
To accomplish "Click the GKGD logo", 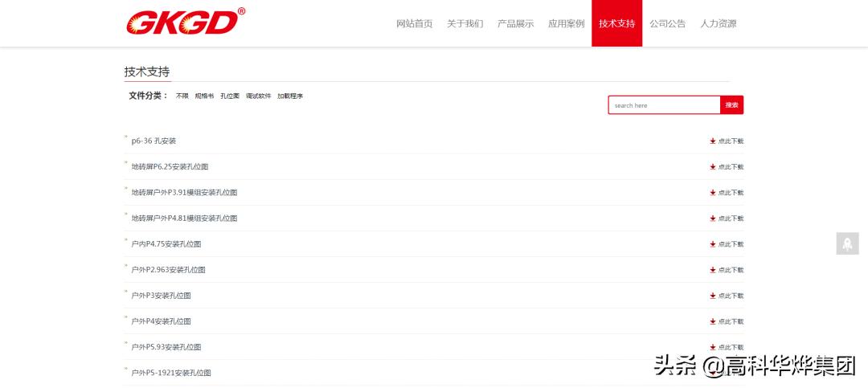I will (x=186, y=22).
